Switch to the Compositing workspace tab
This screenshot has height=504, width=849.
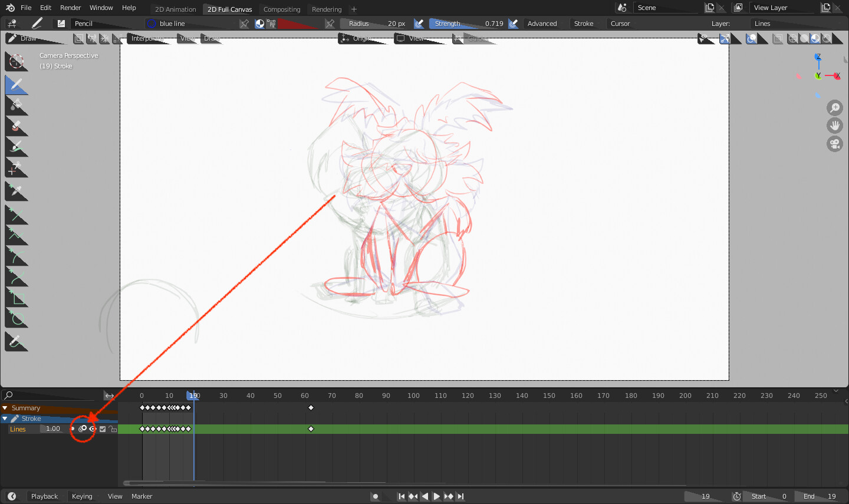(281, 9)
